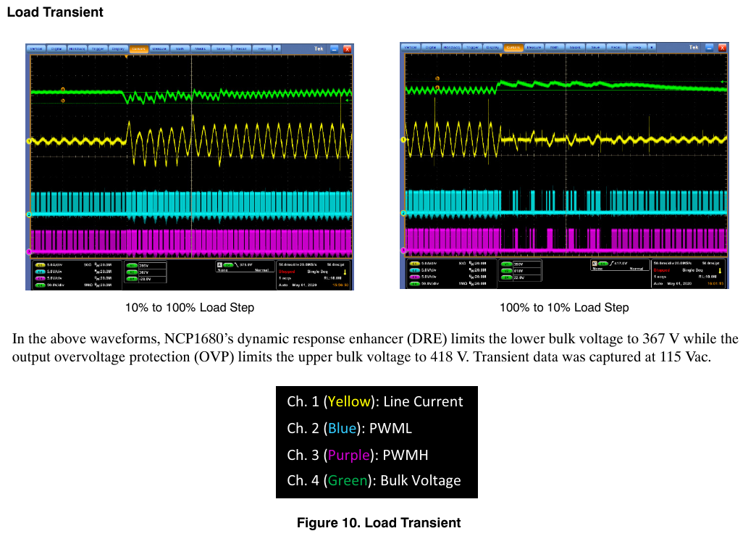Expand menu dropdown arrow in right oscilloscope
Image resolution: width=756 pixels, height=536 pixels.
pos(652,47)
